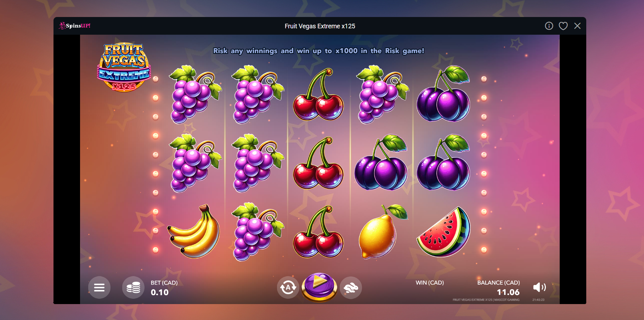
Task: Click the top cherry on middle reel
Action: 318,94
